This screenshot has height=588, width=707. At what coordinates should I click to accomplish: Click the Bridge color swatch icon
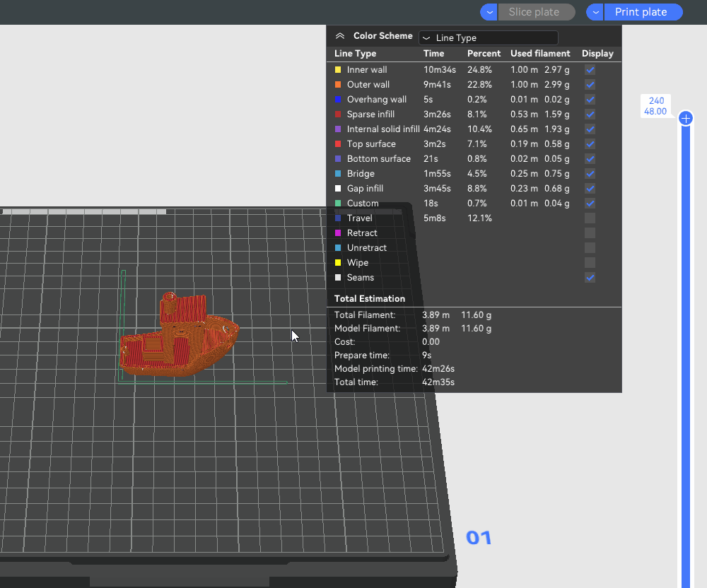tap(338, 174)
